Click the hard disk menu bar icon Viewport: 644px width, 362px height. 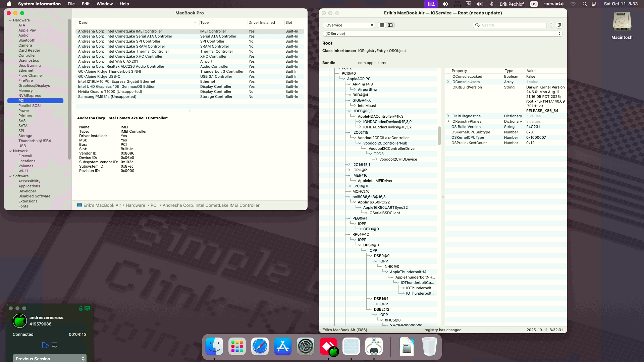[x=457, y=4]
